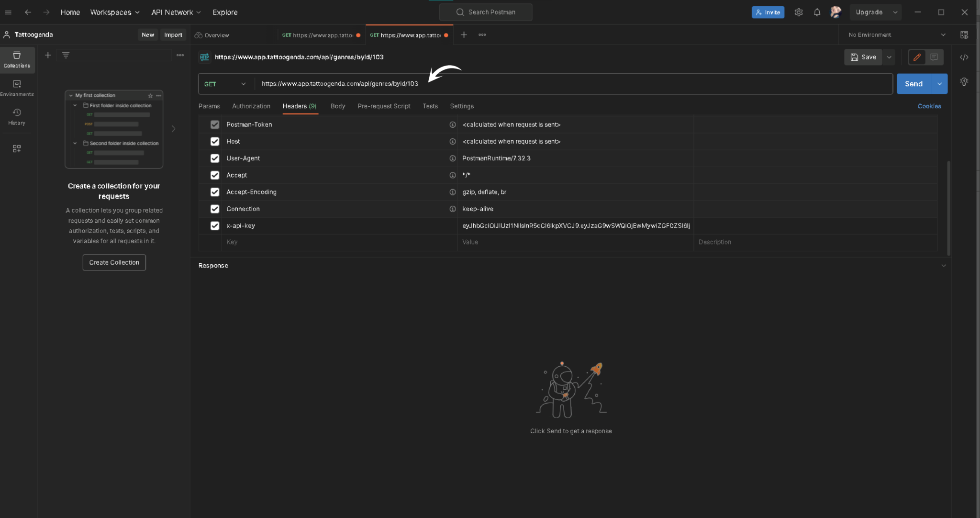This screenshot has height=518, width=980.
Task: Expand the Workspaces dropdown
Action: 115,12
